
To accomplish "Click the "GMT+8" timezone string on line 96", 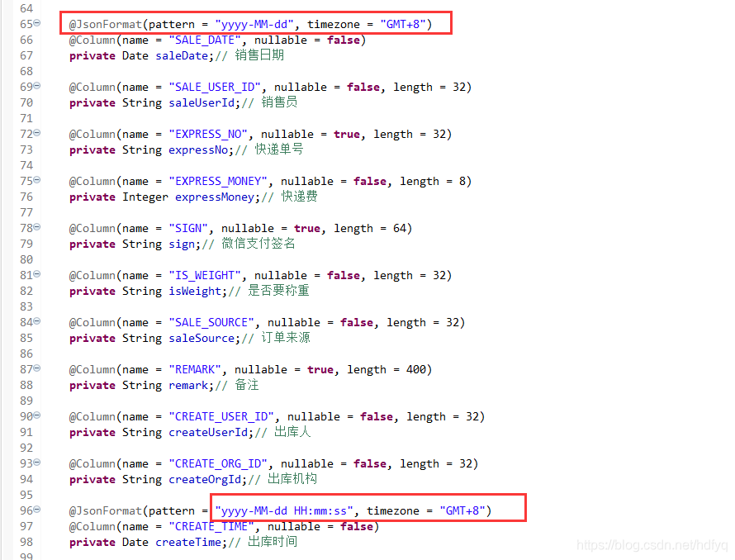I will (462, 510).
